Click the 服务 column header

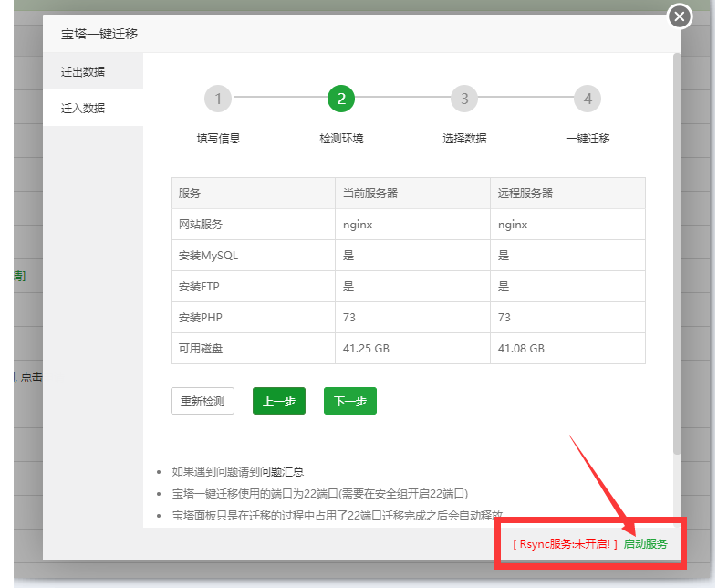click(253, 193)
